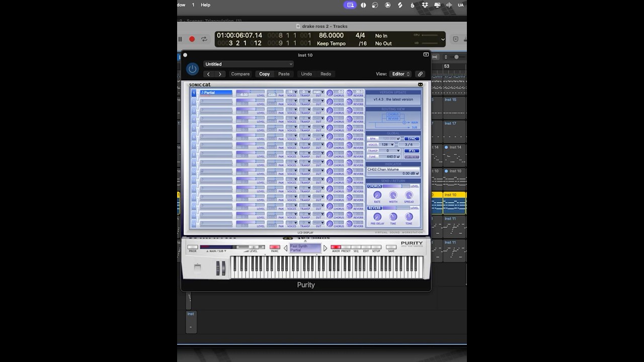Undo the last plugin change
The width and height of the screenshot is (644, 362).
tap(306, 74)
